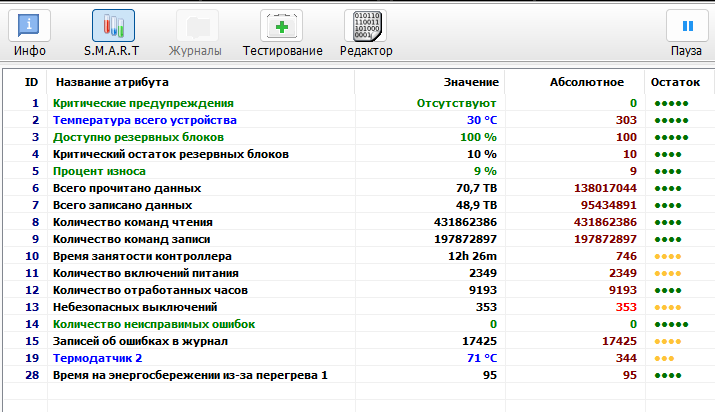The height and width of the screenshot is (412, 715).
Task: Open Тестирование first-aid kit icon
Action: (281, 26)
